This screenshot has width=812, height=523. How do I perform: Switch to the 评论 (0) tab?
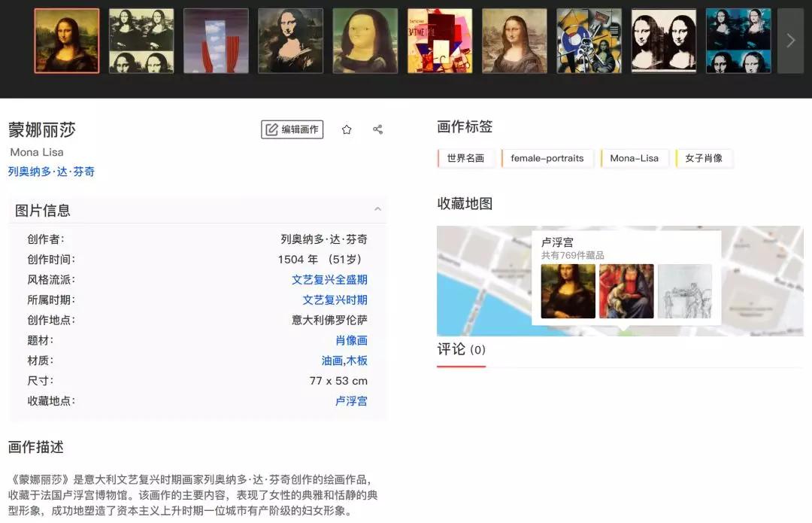pos(461,348)
